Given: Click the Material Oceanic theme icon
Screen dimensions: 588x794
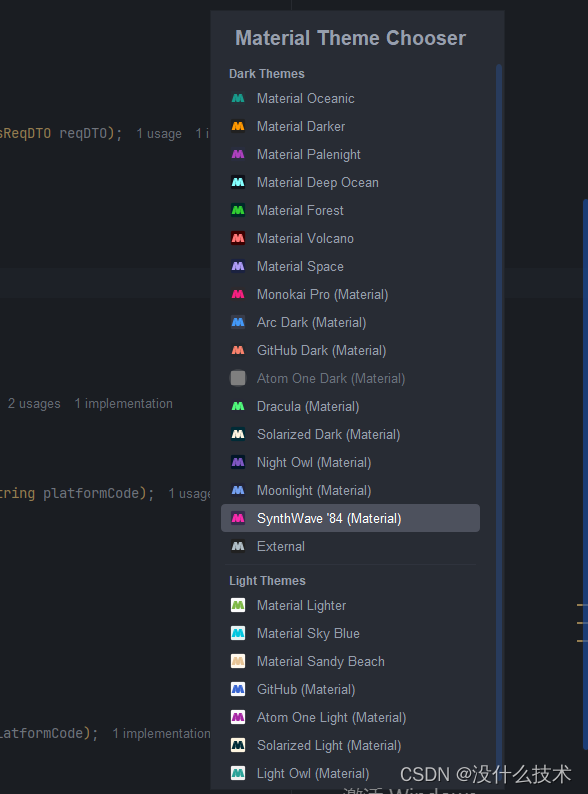Looking at the screenshot, I should (x=238, y=98).
